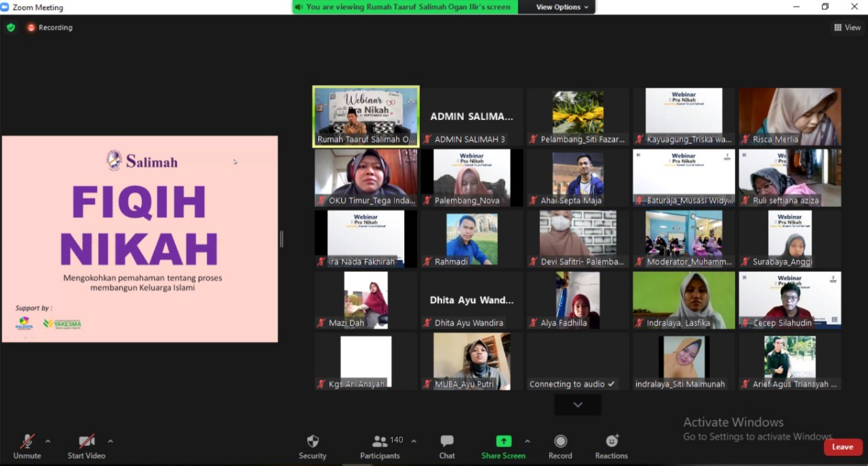Click muted mic icon on OKU Timur_Tega tile
Screen dimensions: 868x466
[x=321, y=201]
